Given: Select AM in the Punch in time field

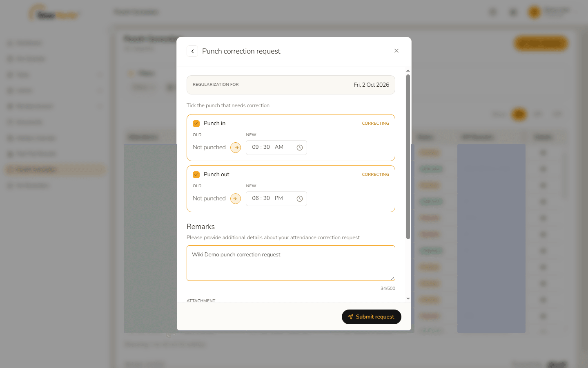Looking at the screenshot, I should [x=279, y=147].
